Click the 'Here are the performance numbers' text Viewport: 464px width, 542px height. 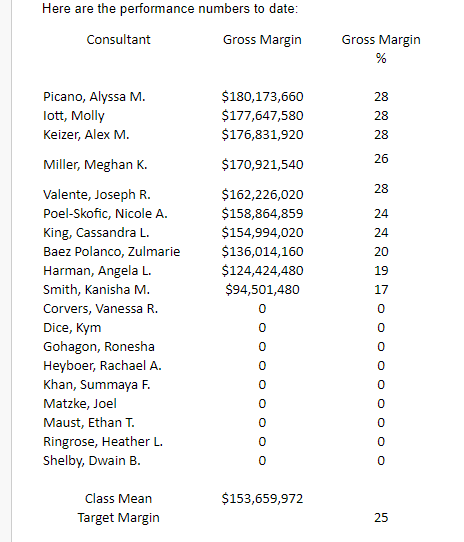pyautogui.click(x=170, y=9)
